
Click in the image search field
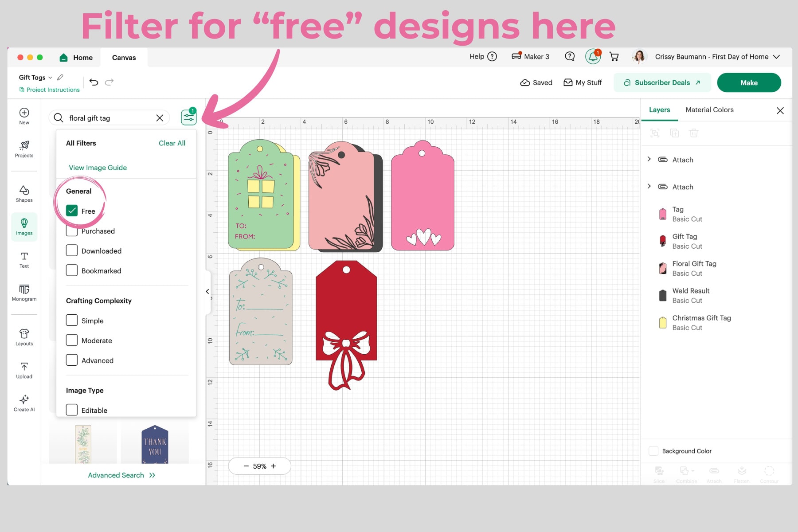tap(110, 118)
